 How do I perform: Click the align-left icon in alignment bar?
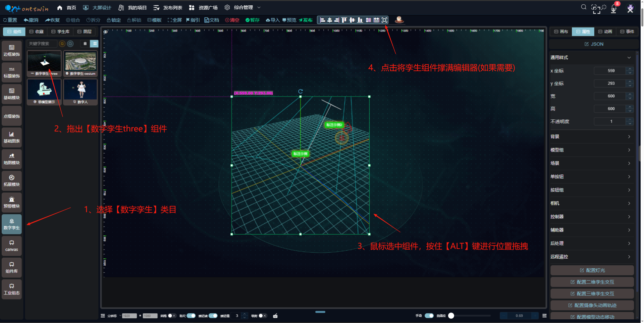click(322, 20)
